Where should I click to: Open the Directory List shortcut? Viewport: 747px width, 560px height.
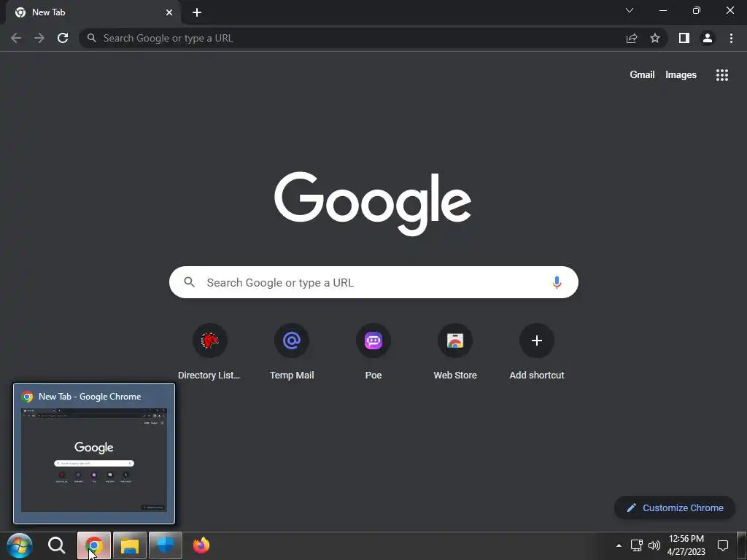pos(209,351)
